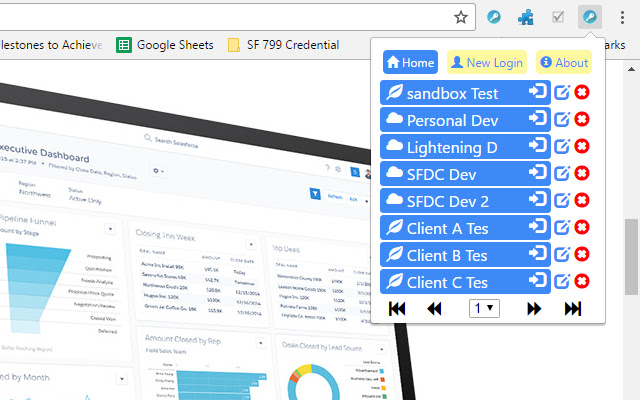Click the page scrollbar up arrow
Screen dimensions: 640x400
631,69
